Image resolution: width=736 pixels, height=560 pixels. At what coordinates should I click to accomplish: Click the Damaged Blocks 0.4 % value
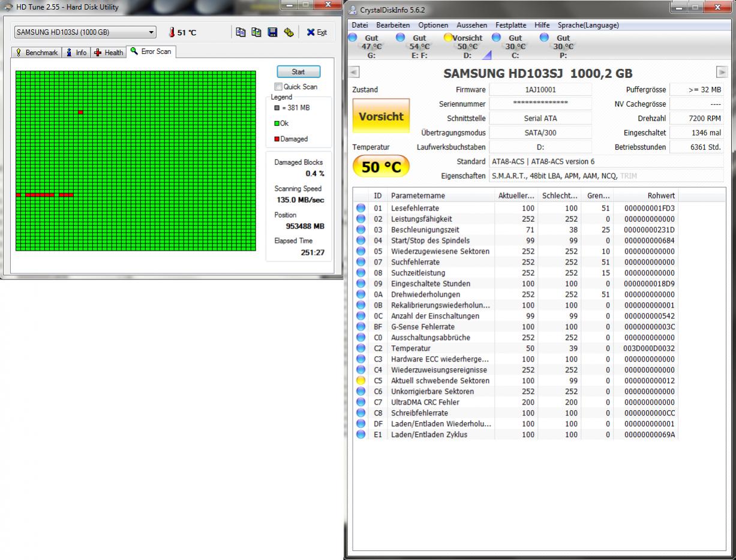pyautogui.click(x=314, y=174)
